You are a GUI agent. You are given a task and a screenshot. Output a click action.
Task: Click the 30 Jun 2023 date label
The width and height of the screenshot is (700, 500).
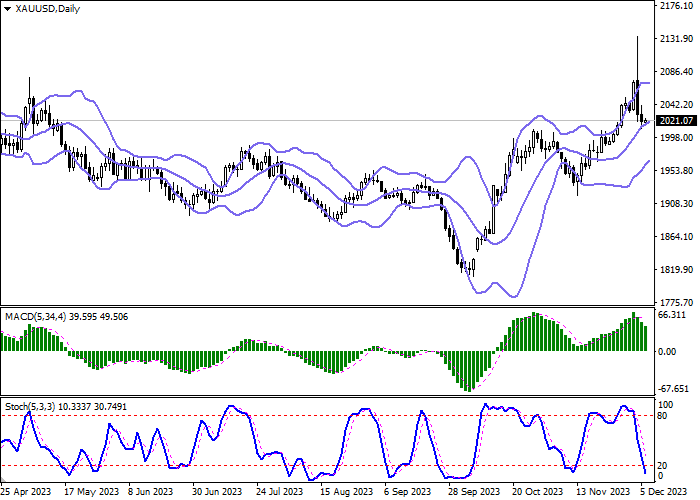tap(217, 492)
